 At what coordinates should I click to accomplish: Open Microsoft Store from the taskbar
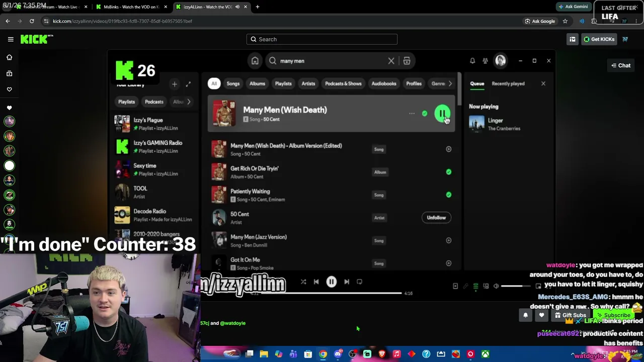pos(308,354)
